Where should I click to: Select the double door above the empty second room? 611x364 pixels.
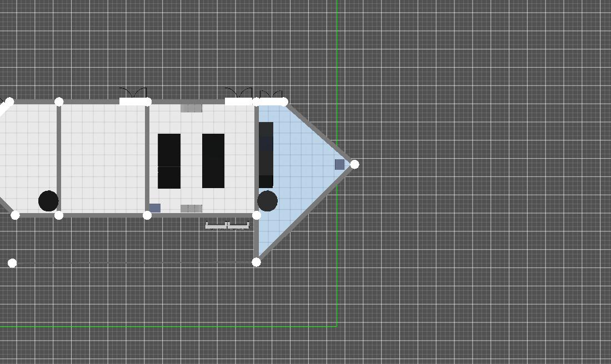[x=133, y=97]
